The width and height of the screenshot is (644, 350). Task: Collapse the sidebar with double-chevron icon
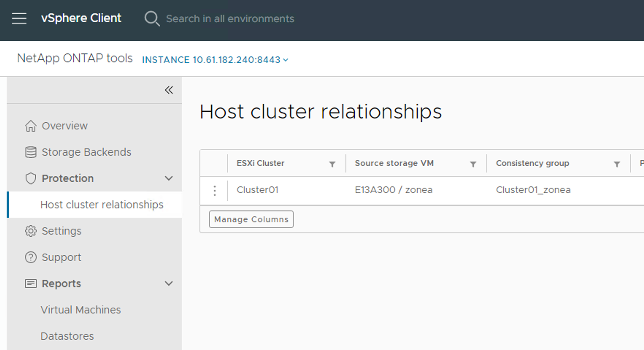click(169, 90)
